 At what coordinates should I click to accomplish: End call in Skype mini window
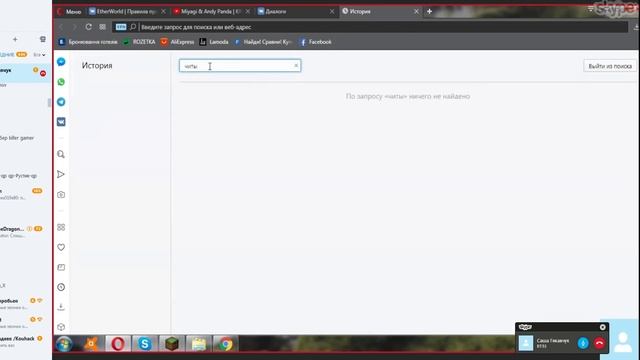click(599, 343)
